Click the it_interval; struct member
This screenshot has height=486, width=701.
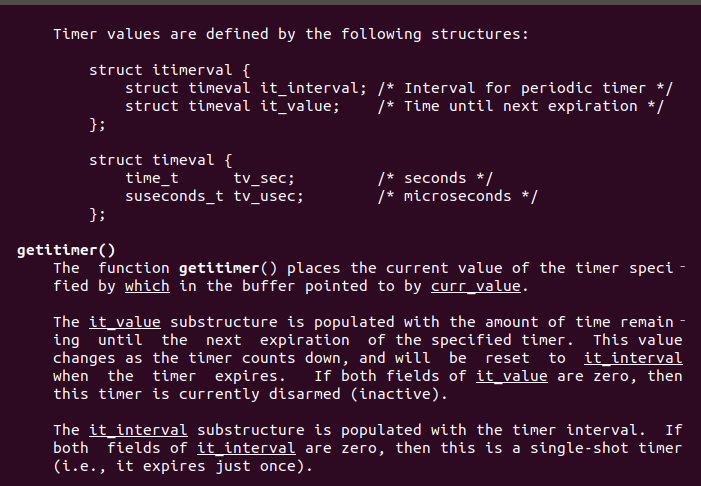click(x=313, y=88)
